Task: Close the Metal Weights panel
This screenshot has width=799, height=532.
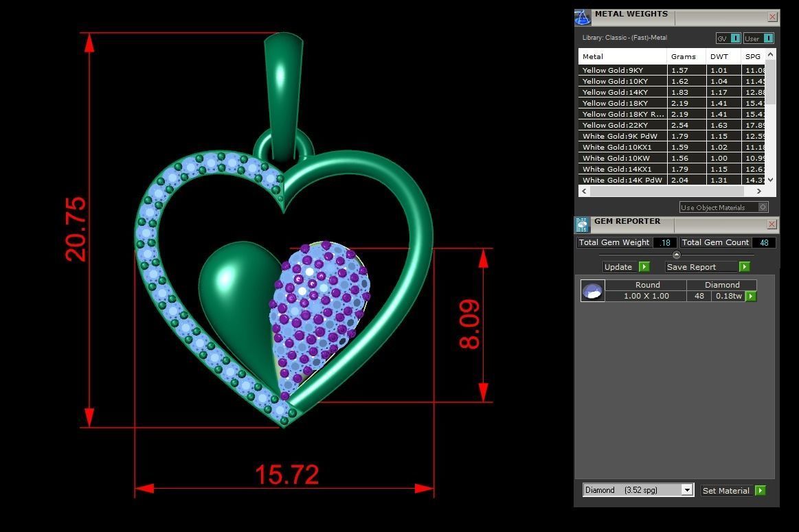Action: (x=772, y=17)
